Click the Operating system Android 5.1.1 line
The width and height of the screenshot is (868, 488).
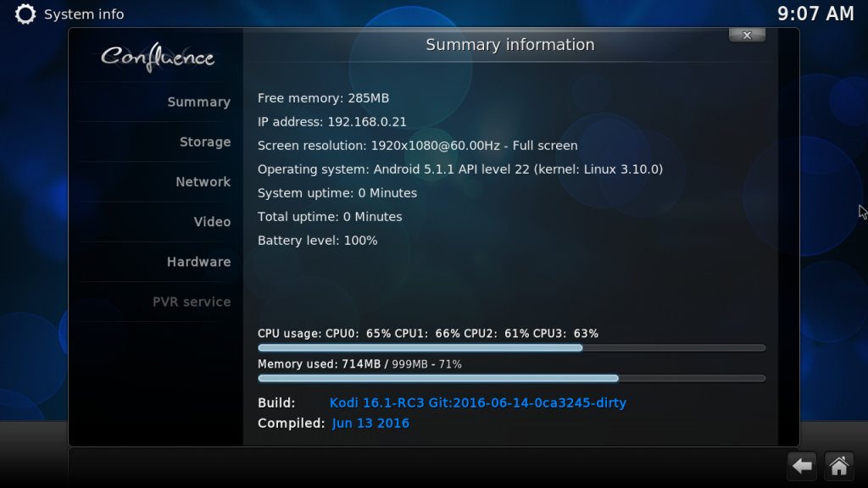tap(460, 169)
